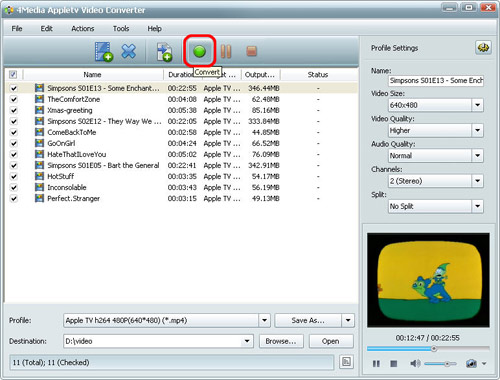Uncheck the TheComfortZone row checkbox
Screen dimensions: 500x380
tap(14, 99)
